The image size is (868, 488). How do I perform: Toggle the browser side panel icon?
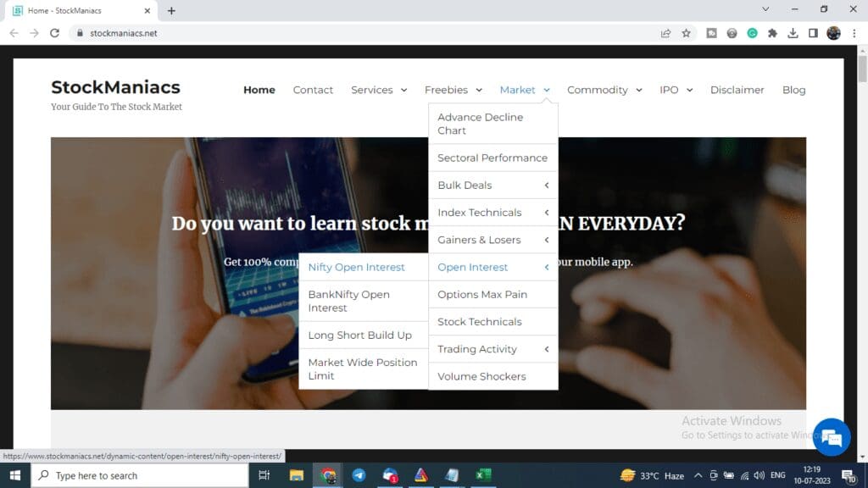tap(813, 33)
